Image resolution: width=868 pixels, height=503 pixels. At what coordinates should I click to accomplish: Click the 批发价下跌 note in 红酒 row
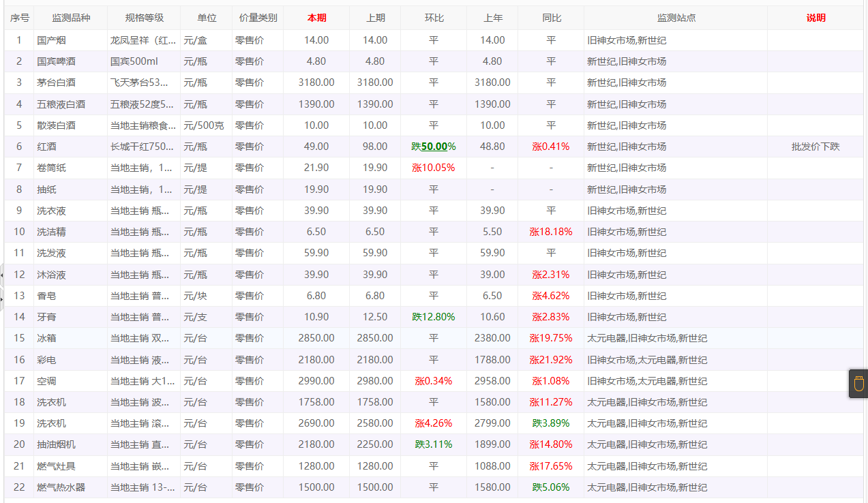pos(815,147)
